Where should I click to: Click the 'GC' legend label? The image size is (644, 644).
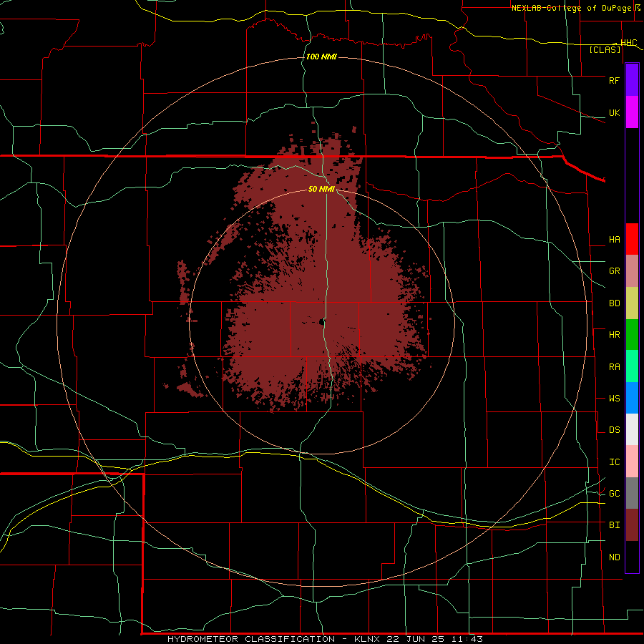click(x=614, y=494)
